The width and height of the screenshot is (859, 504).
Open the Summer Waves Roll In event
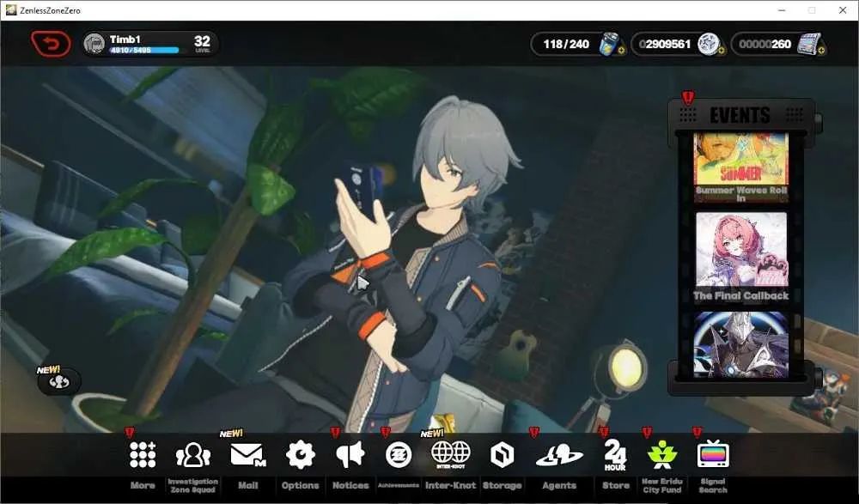click(740, 167)
